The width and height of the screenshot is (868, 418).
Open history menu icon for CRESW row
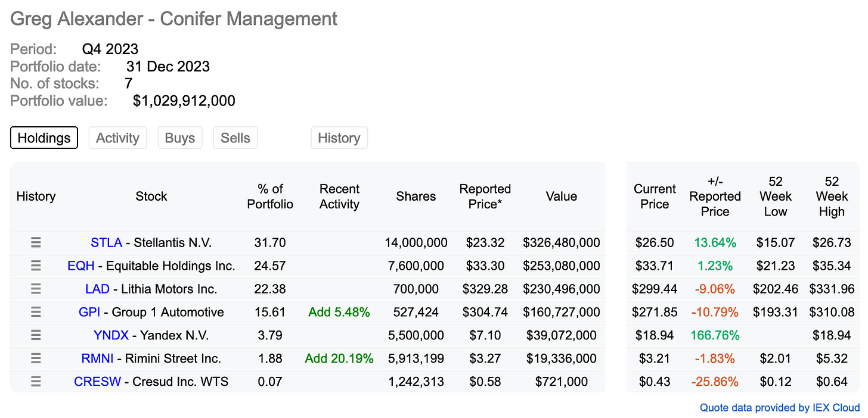[36, 382]
